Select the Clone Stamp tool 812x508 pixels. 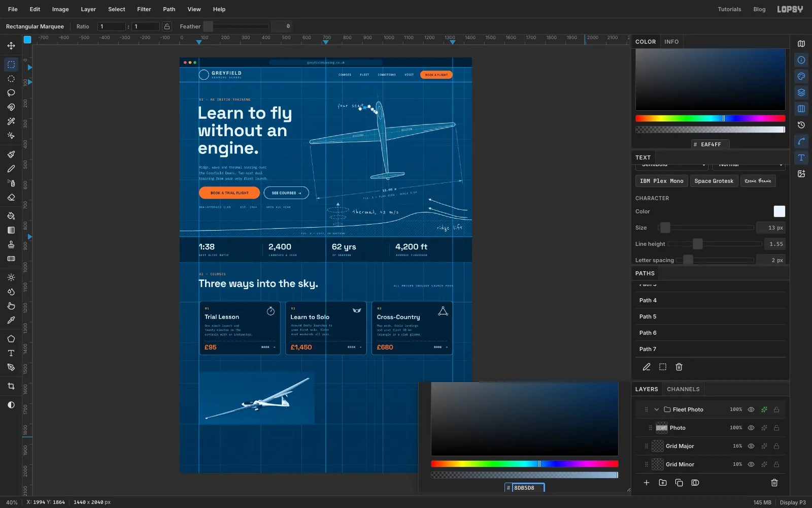11,244
